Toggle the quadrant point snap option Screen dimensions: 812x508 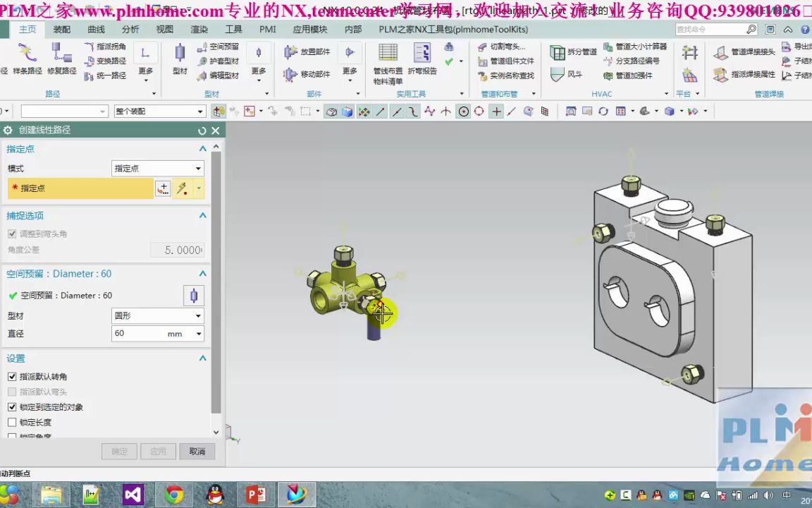pyautogui.click(x=479, y=111)
